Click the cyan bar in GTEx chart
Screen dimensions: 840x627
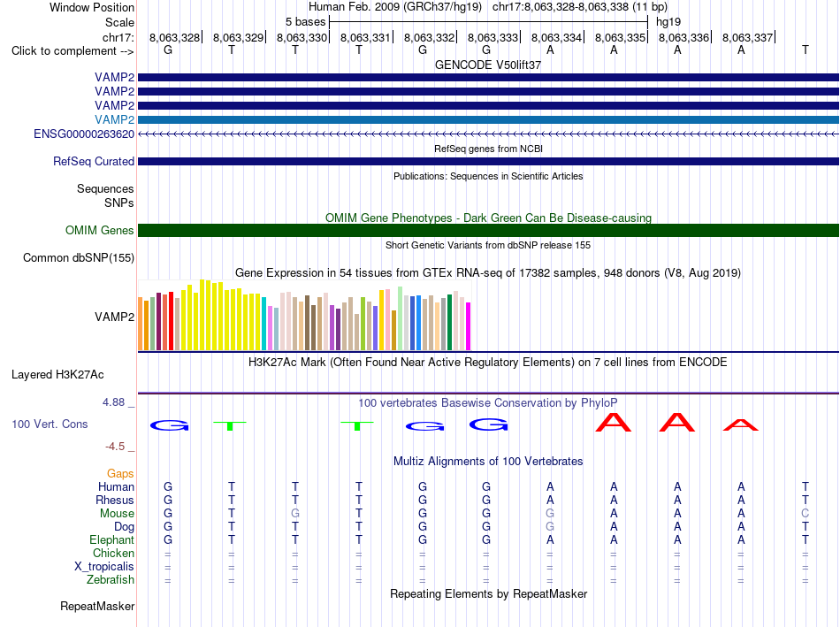tap(264, 324)
